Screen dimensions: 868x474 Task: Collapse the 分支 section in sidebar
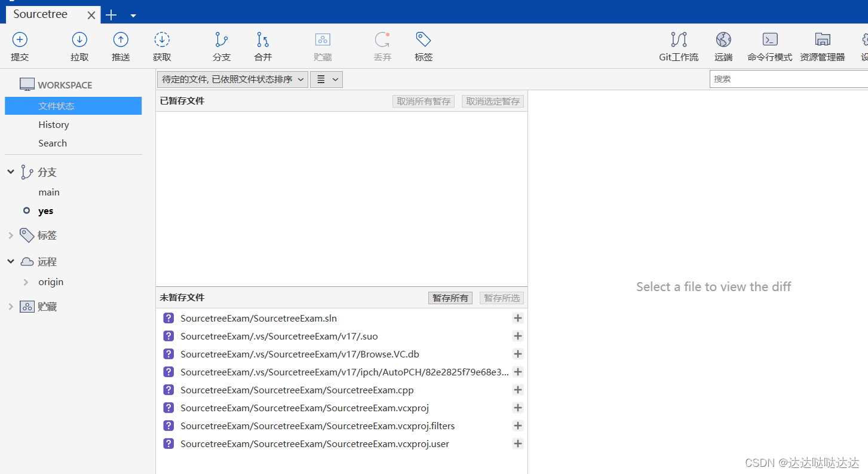[x=11, y=172]
